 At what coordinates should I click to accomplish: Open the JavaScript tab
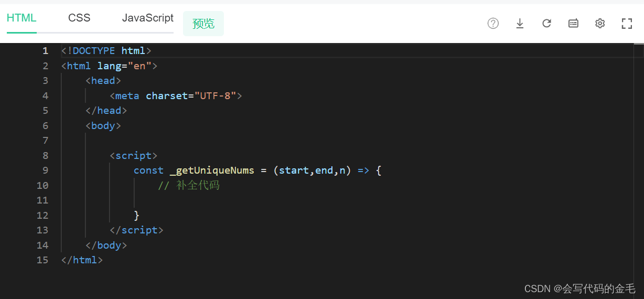(x=148, y=18)
